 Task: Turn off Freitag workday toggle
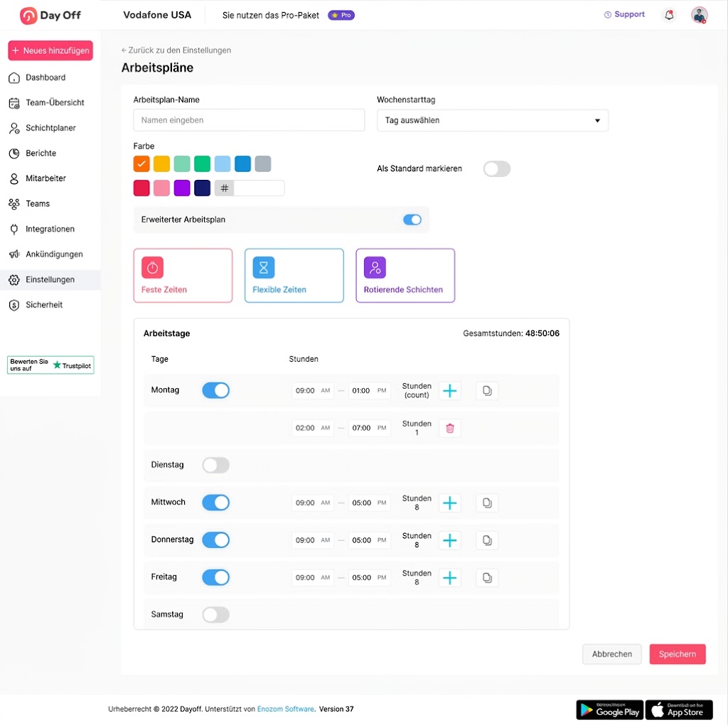216,577
